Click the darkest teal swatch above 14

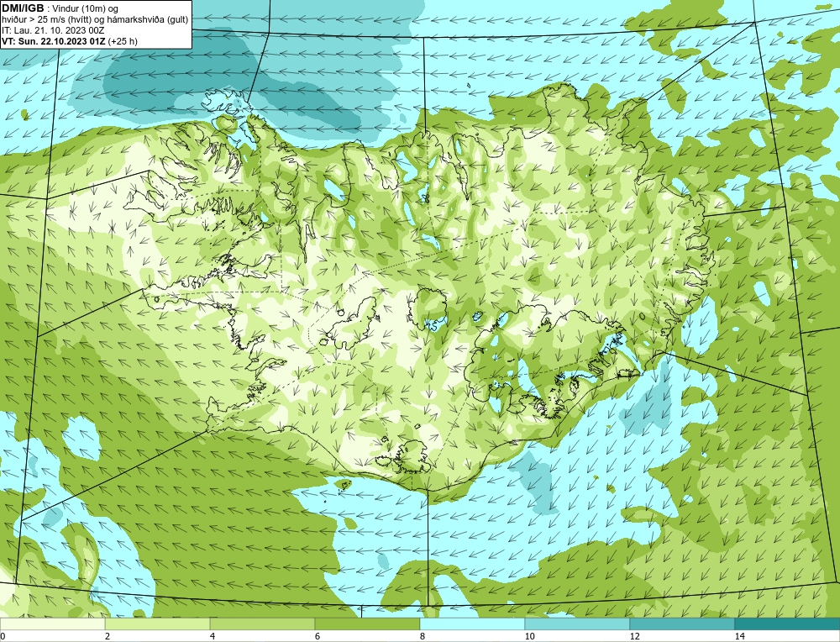pyautogui.click(x=788, y=624)
